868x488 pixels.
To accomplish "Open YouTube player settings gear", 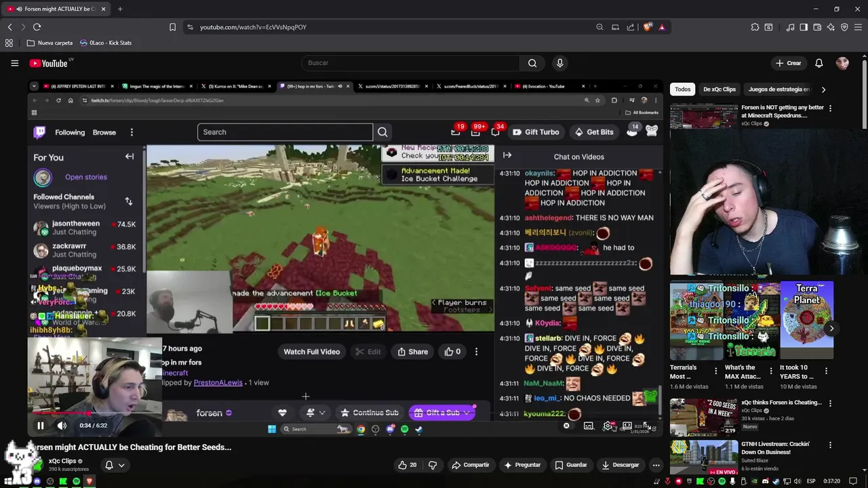I will point(608,426).
